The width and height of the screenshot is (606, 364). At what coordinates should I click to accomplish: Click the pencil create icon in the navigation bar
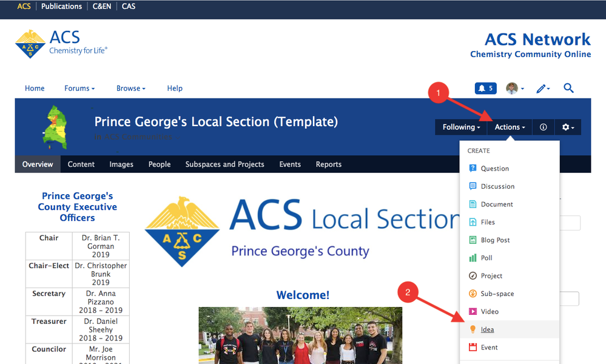(x=542, y=89)
